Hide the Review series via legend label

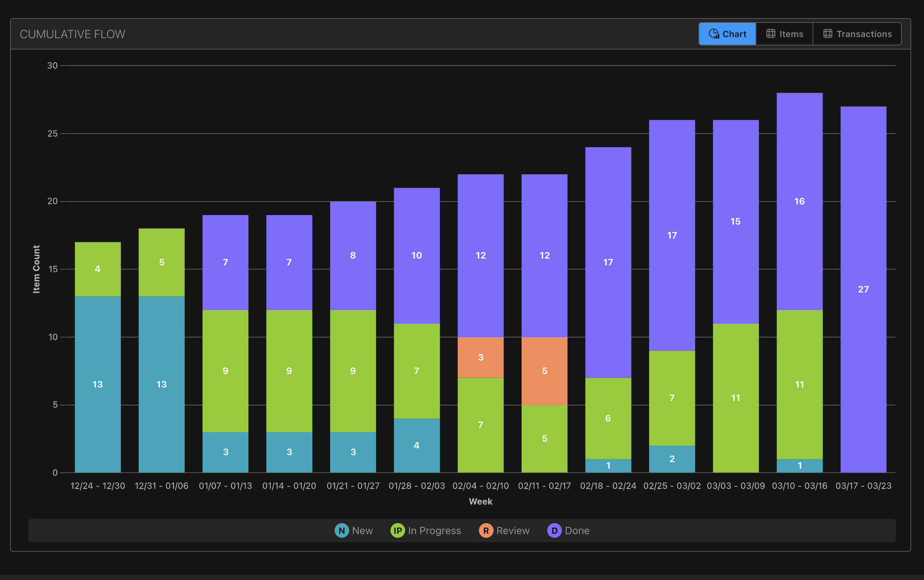tap(512, 530)
